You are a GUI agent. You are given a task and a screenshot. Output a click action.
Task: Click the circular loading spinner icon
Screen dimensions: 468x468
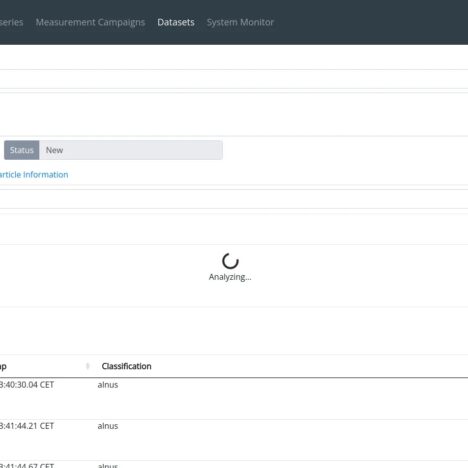point(230,261)
